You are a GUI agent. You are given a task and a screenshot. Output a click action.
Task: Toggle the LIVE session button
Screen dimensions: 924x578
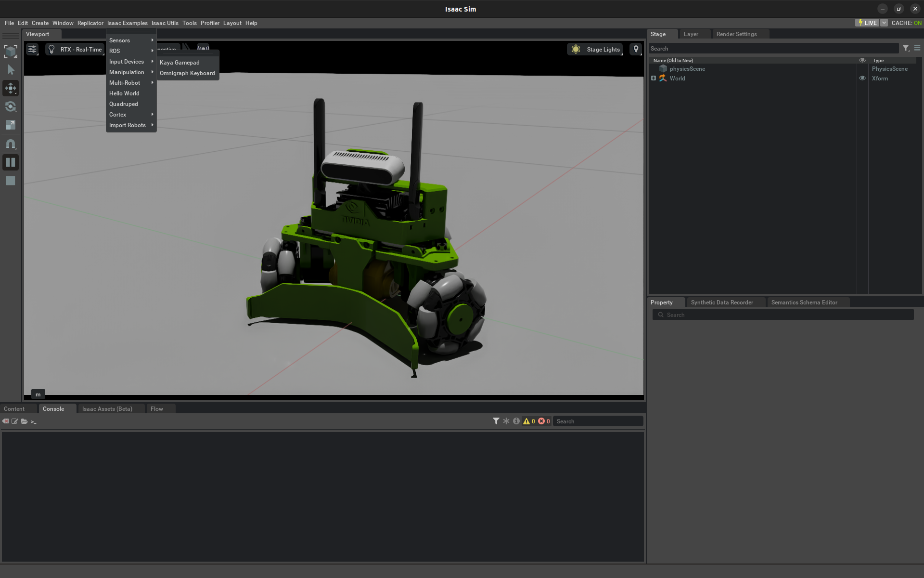tap(867, 23)
